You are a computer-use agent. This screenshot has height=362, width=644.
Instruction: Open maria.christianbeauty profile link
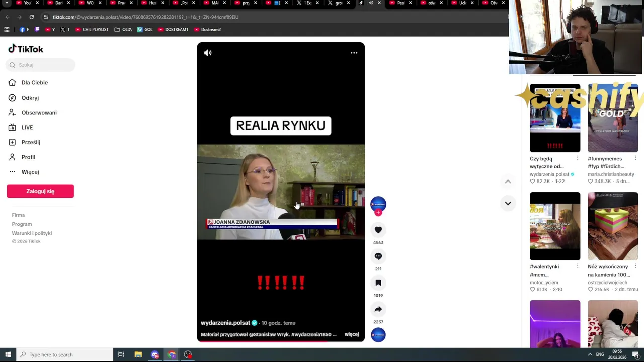(611, 174)
